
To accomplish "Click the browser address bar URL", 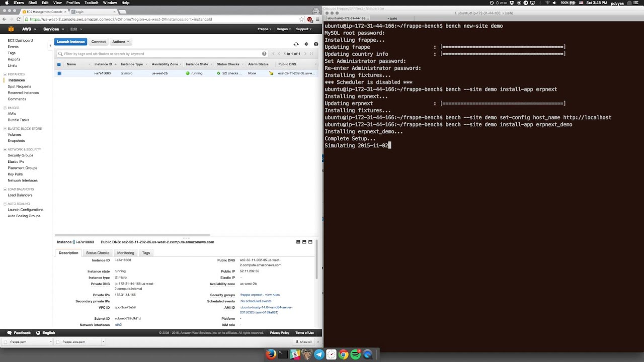I will pyautogui.click(x=121, y=20).
